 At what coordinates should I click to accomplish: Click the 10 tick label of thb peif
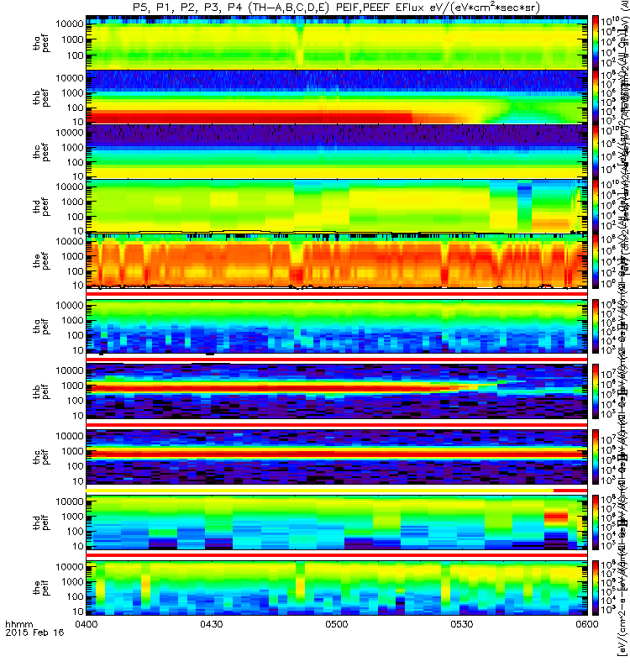[x=78, y=416]
